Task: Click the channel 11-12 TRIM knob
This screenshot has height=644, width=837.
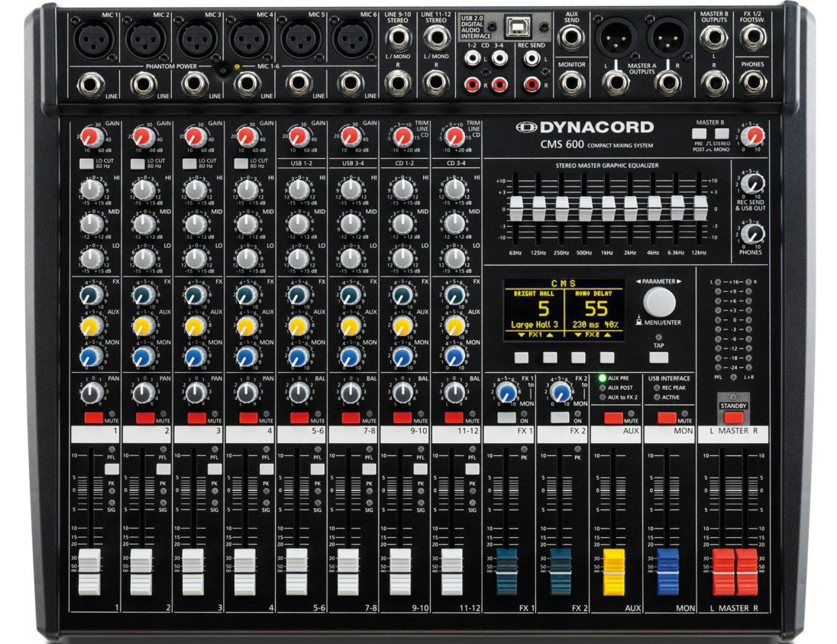Action: tap(454, 138)
